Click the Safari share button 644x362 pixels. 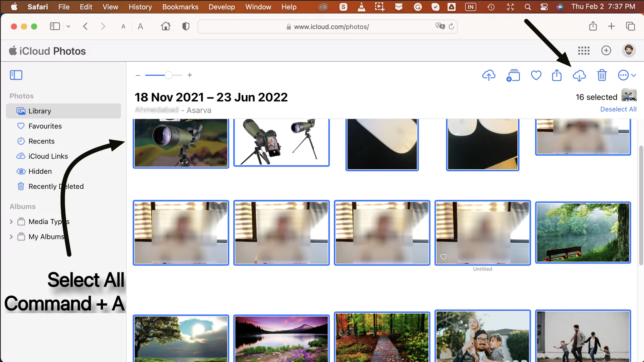(593, 26)
